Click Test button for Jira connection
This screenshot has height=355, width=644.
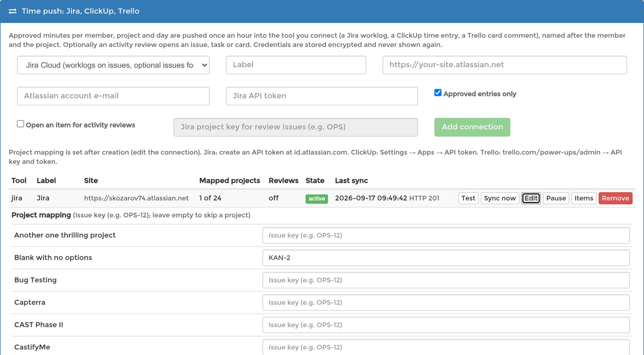[468, 198]
